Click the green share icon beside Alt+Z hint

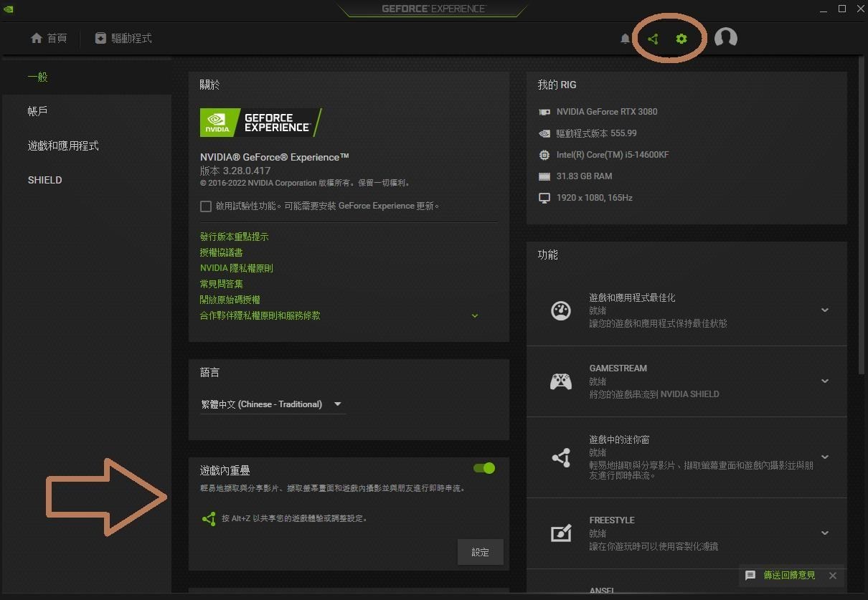point(209,518)
